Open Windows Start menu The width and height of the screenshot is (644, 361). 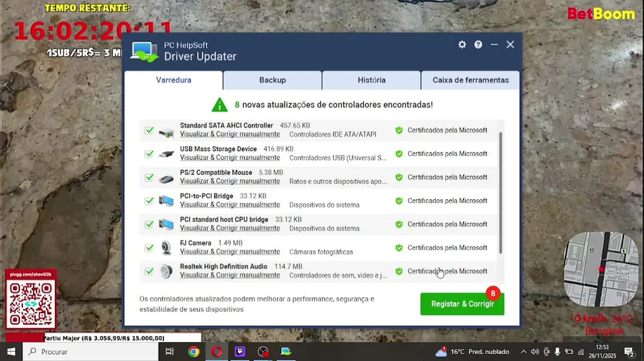pyautogui.click(x=11, y=351)
